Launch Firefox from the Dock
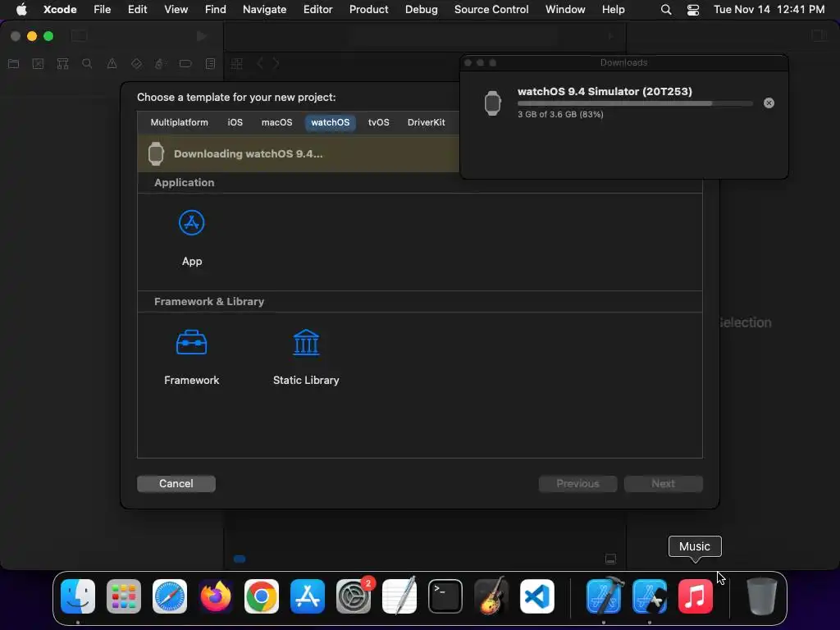The image size is (840, 630). tap(216, 596)
